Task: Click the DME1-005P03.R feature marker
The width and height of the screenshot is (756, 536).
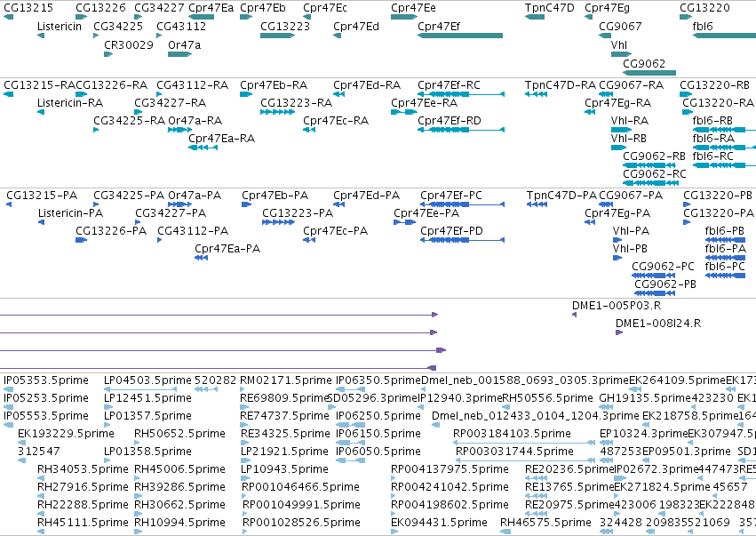Action: tap(574, 315)
